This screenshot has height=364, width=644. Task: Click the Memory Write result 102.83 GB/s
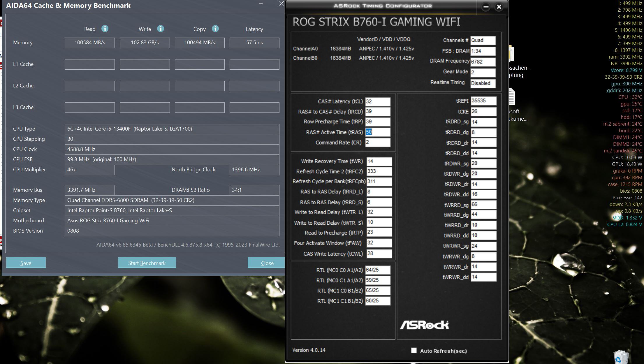[x=145, y=43]
